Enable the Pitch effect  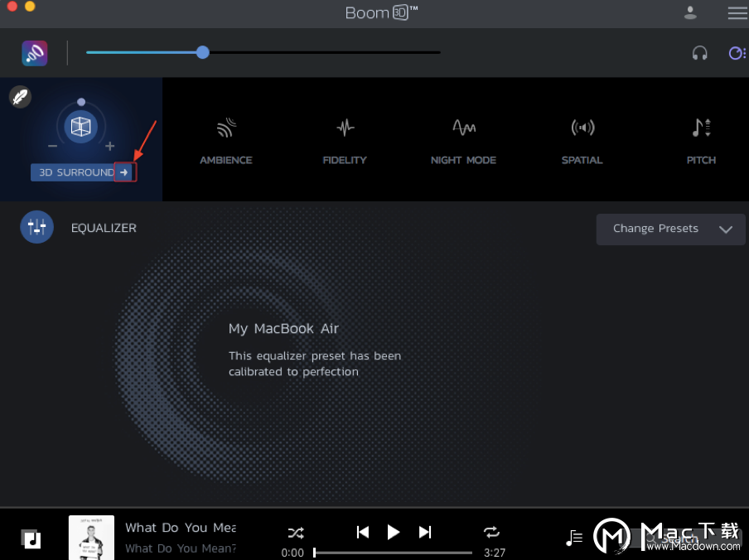click(x=701, y=142)
